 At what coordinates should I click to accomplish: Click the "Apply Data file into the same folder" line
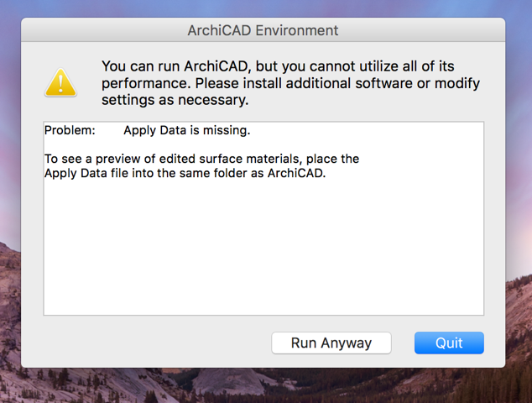pyautogui.click(x=184, y=173)
